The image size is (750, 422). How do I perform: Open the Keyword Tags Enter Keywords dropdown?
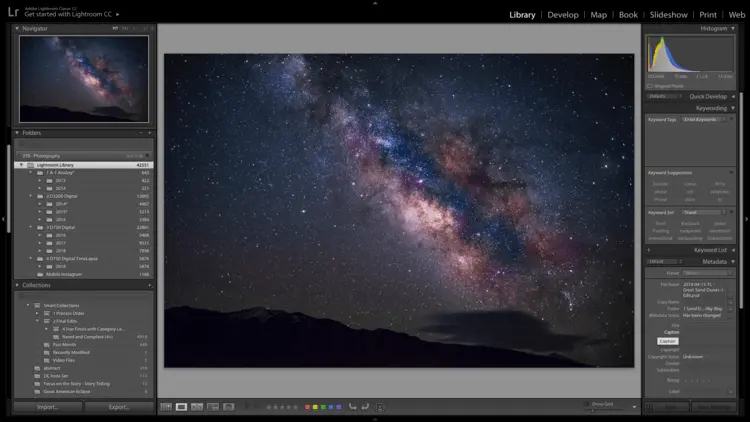pos(704,120)
